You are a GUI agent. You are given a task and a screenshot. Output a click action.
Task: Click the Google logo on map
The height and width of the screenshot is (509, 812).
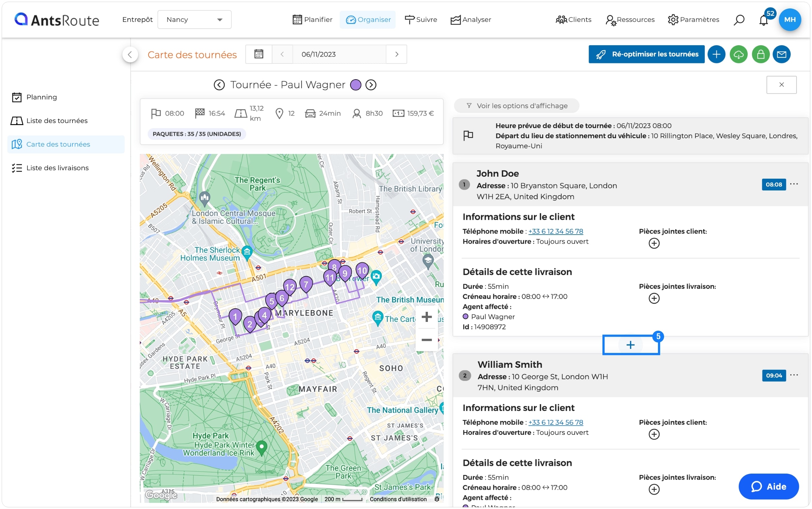click(x=161, y=495)
